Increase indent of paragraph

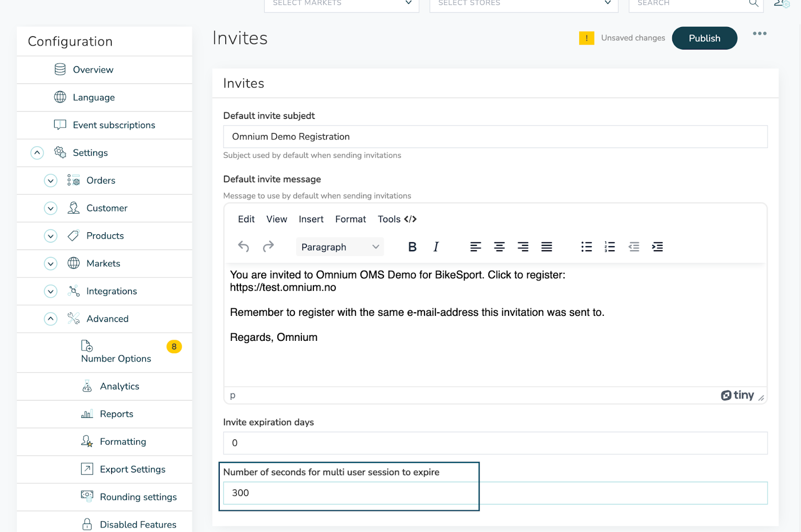click(x=657, y=247)
